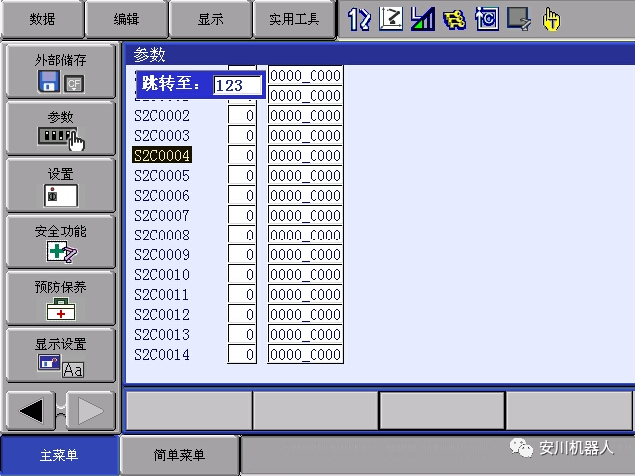Image resolution: width=635 pixels, height=476 pixels.
Task: Open the 设置 sidebar menu
Action: 61,186
